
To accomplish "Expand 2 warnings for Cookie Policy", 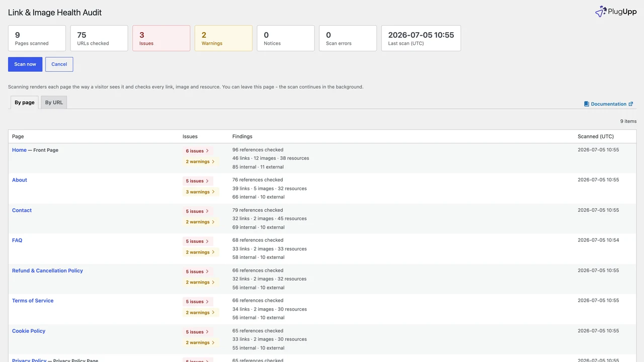I will [x=201, y=343].
